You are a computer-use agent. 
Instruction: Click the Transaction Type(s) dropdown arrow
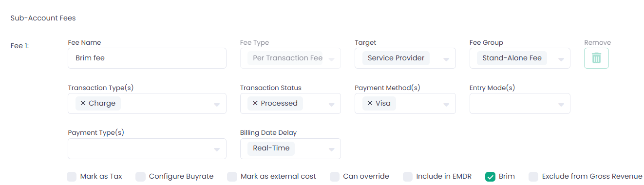[217, 105]
